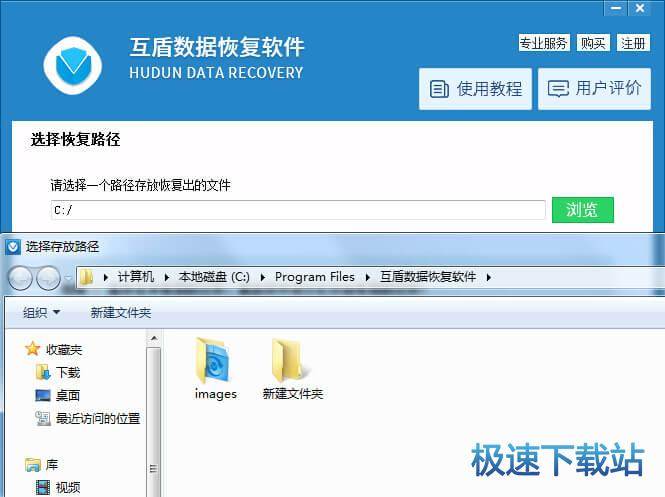The width and height of the screenshot is (665, 497).
Task: Click the 购买 purchase link
Action: point(593,43)
